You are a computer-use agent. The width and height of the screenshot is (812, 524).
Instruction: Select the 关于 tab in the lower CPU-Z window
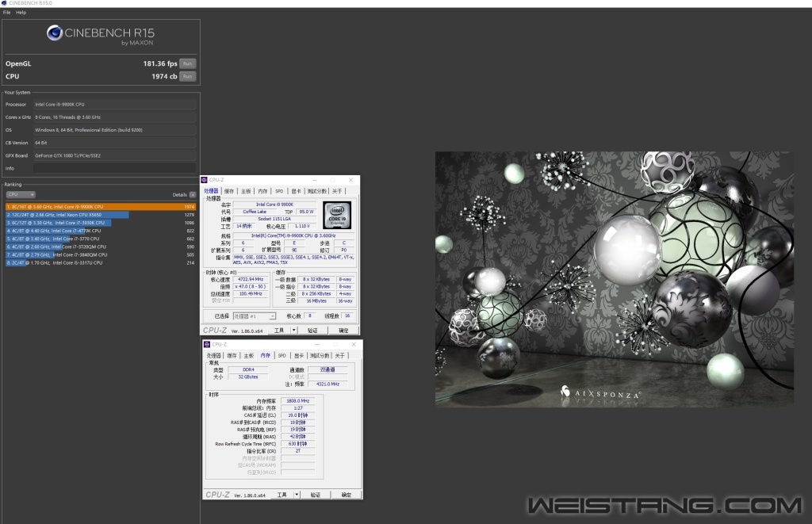(x=339, y=356)
